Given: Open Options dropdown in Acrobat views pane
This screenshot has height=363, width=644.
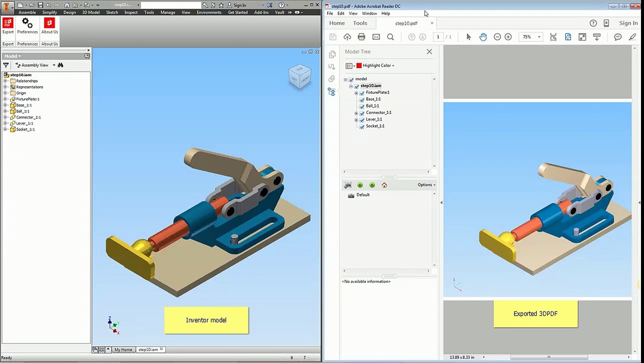Looking at the screenshot, I should pos(426,185).
